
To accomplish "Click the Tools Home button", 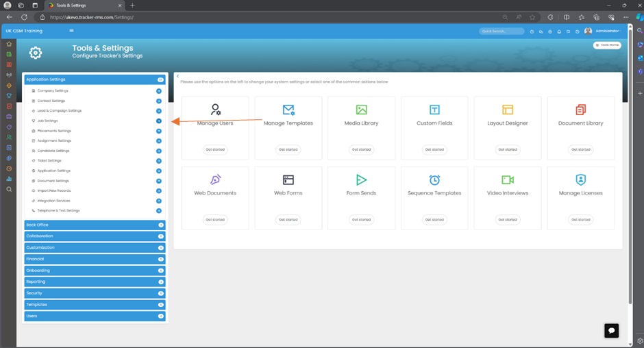I will coord(607,45).
